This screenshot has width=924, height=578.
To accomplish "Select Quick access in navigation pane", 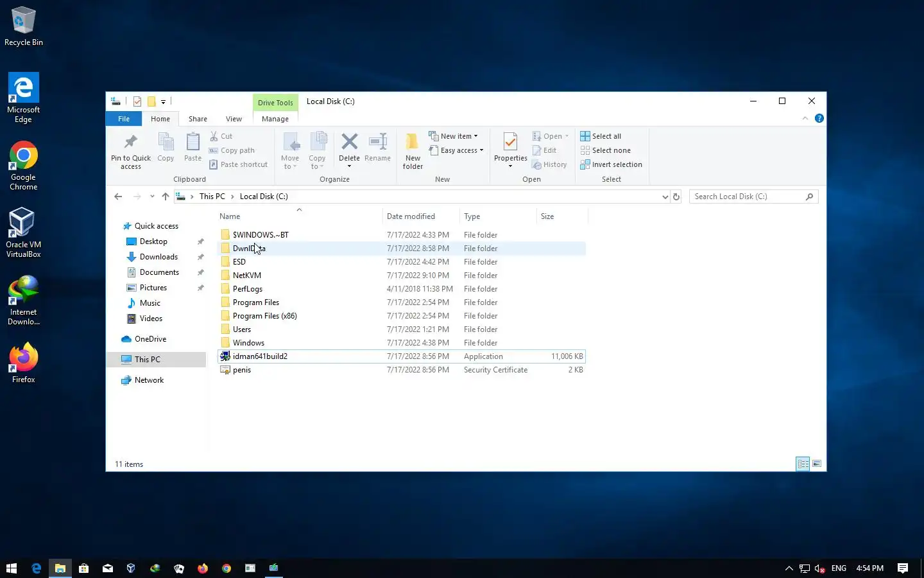I will [x=157, y=226].
